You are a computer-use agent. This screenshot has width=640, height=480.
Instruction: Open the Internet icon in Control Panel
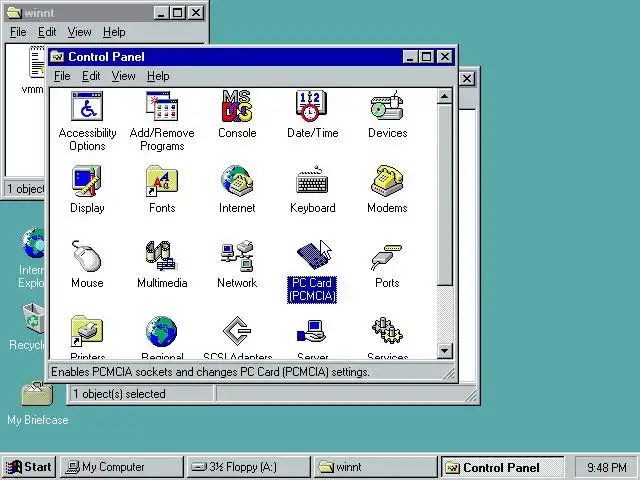point(237,181)
